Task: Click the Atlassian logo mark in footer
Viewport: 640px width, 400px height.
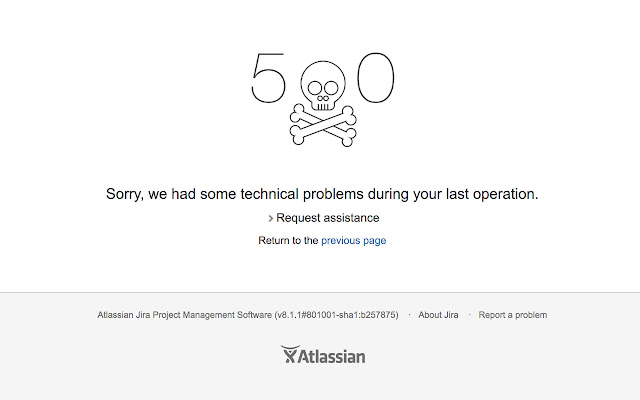Action: coord(290,355)
